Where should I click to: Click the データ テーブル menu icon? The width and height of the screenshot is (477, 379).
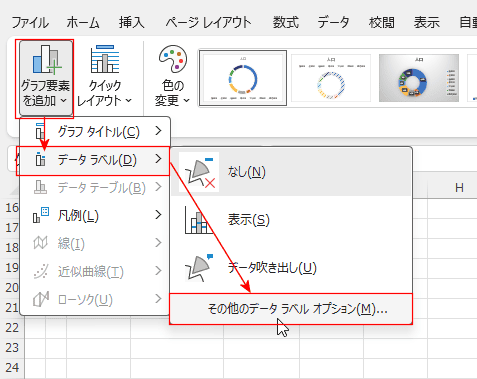pyautogui.click(x=40, y=187)
